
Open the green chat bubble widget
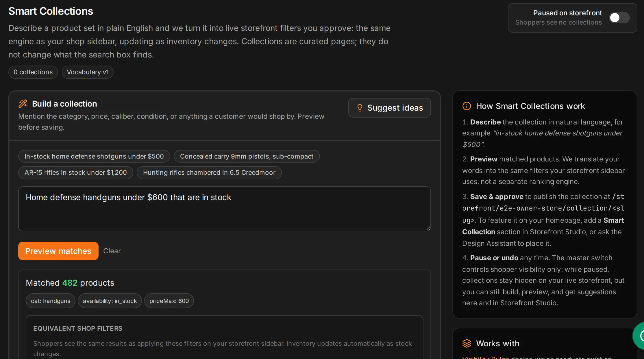click(x=639, y=336)
